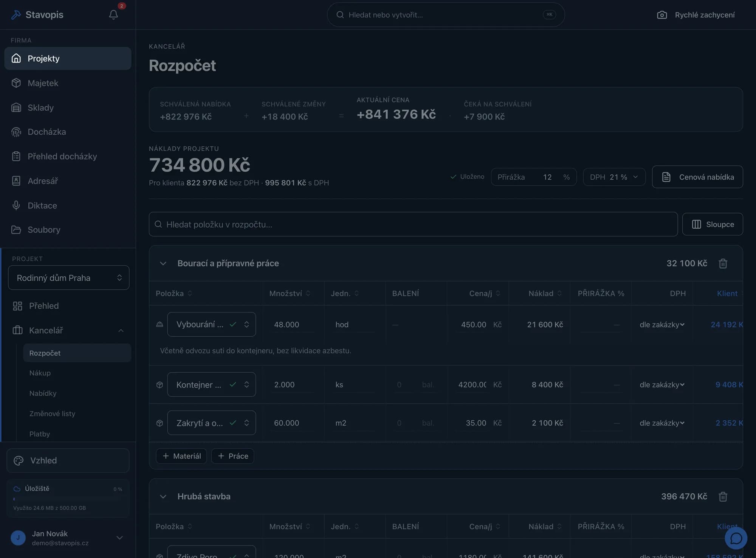Focus the Hledat nebo vytvořit search field
Image resolution: width=756 pixels, height=558 pixels.
[446, 15]
